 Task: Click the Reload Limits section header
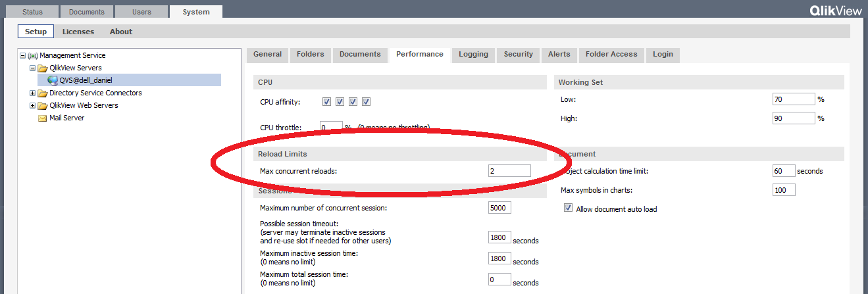[x=400, y=154]
